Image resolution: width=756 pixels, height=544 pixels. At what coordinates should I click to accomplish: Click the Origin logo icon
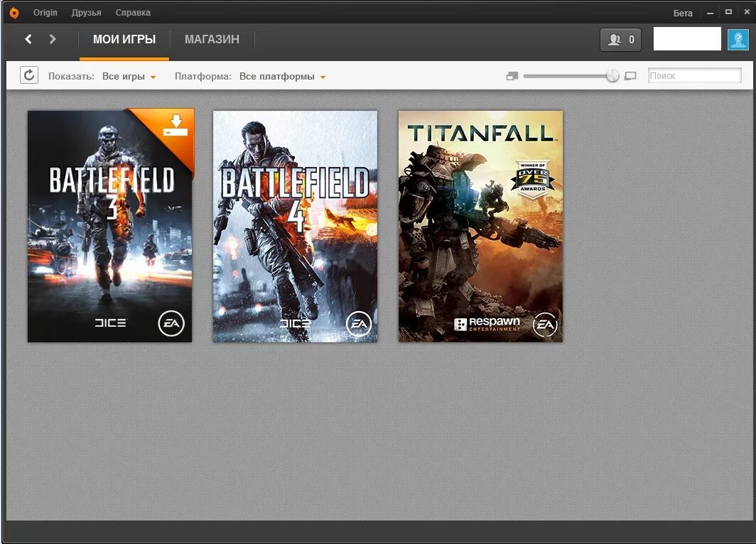point(14,13)
